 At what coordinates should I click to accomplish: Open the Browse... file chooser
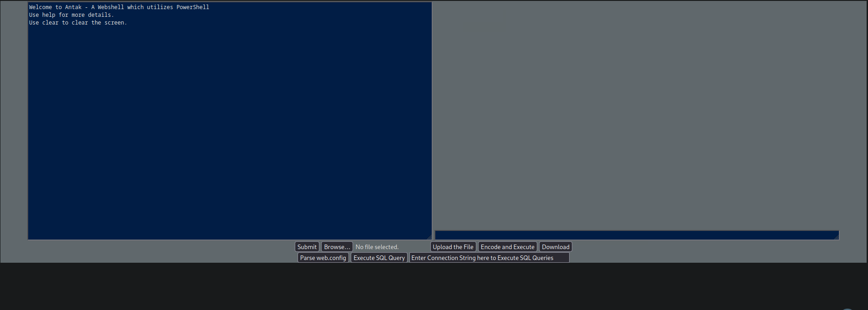337,247
